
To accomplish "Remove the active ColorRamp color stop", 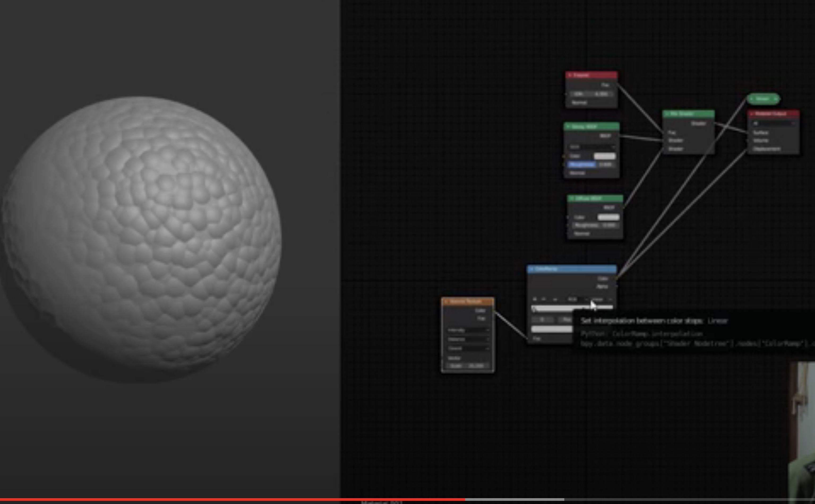I will (544, 299).
